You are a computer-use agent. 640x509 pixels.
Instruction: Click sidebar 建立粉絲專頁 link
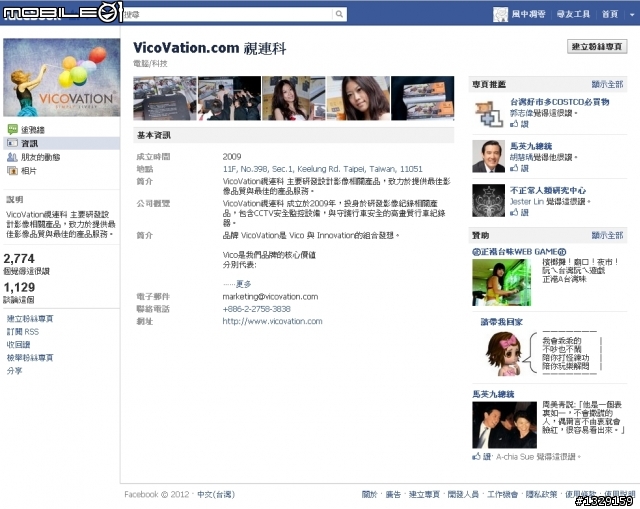[30, 319]
